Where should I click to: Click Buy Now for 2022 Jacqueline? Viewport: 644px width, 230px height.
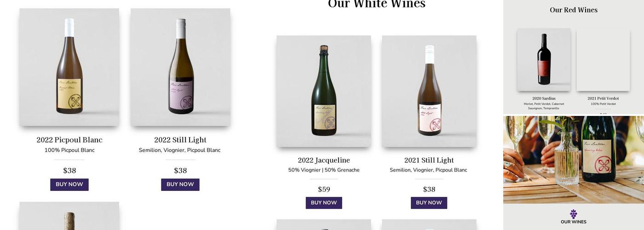click(x=324, y=203)
